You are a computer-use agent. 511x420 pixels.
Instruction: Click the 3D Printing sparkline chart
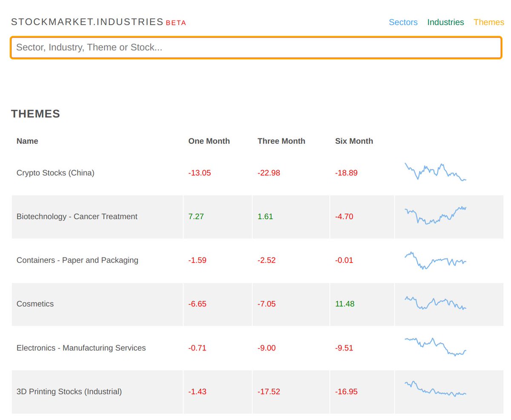click(x=434, y=391)
